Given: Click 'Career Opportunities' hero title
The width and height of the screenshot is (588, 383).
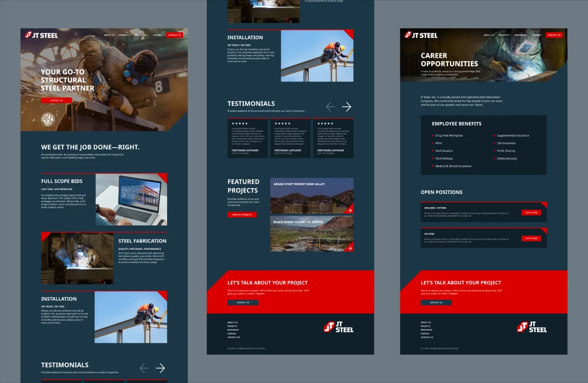Looking at the screenshot, I should point(449,60).
